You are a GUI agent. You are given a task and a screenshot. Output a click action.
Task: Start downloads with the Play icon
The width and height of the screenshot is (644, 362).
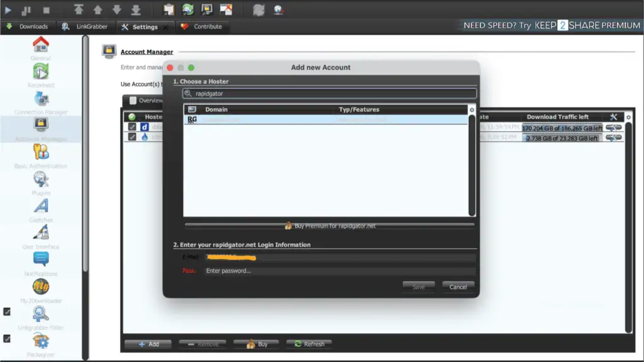click(x=8, y=10)
